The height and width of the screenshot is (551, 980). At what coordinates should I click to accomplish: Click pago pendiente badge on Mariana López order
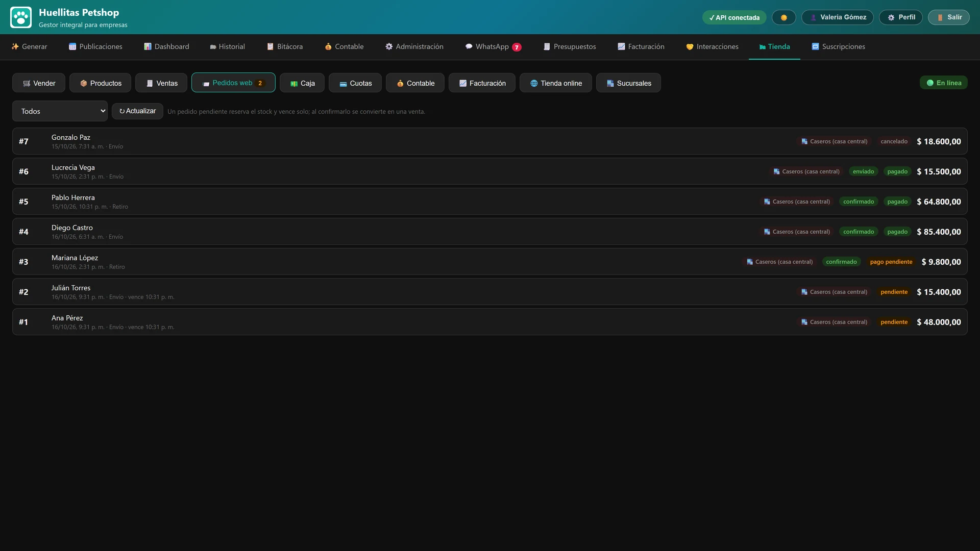891,262
